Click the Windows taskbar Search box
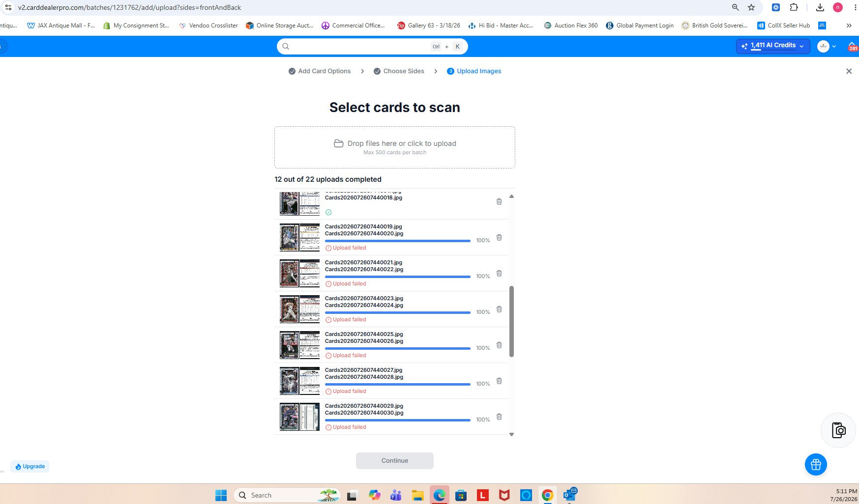The width and height of the screenshot is (859, 504). [287, 495]
